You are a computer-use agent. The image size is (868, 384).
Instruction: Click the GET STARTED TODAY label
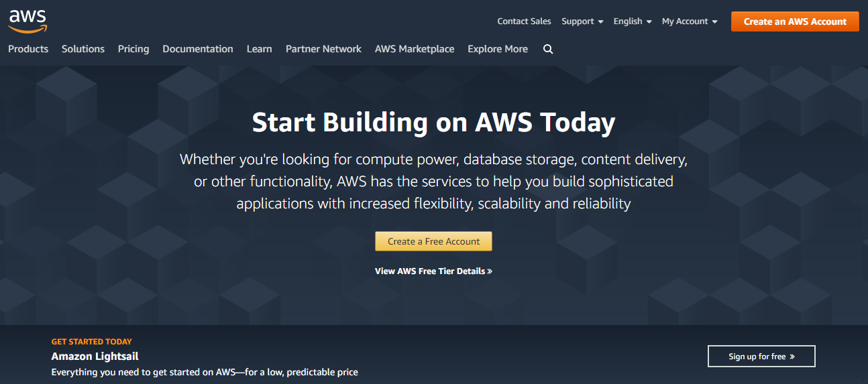coord(92,342)
